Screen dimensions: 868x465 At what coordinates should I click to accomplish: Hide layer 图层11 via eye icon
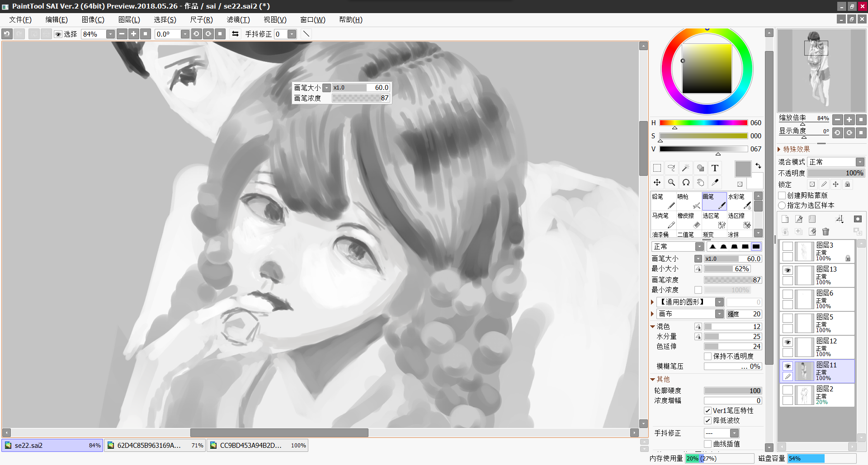tap(788, 366)
